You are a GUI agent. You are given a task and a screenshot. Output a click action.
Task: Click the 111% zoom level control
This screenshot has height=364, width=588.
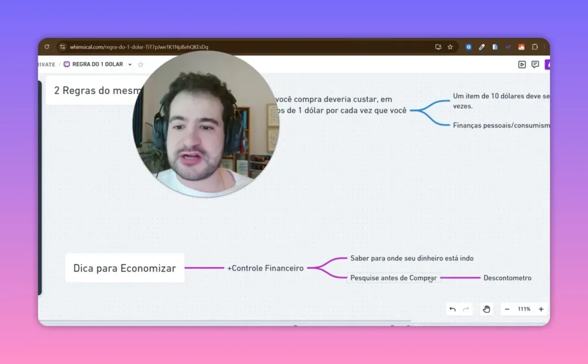(x=524, y=309)
